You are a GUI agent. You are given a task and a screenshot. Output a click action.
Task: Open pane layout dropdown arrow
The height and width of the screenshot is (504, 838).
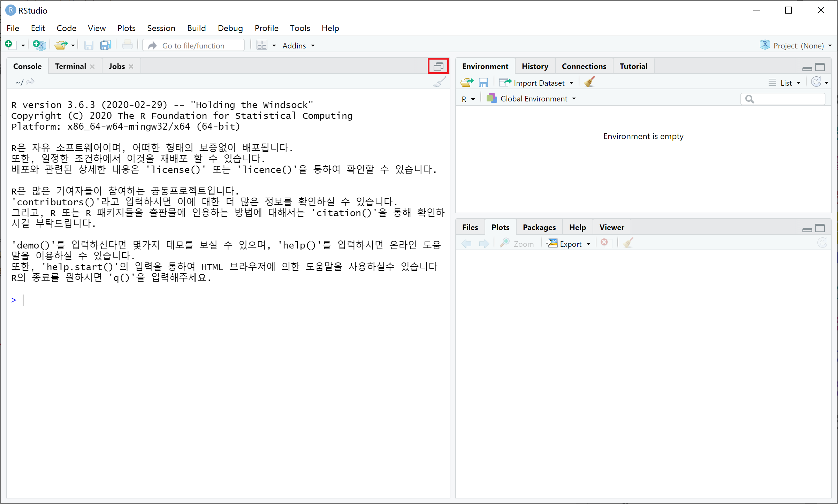click(x=274, y=46)
